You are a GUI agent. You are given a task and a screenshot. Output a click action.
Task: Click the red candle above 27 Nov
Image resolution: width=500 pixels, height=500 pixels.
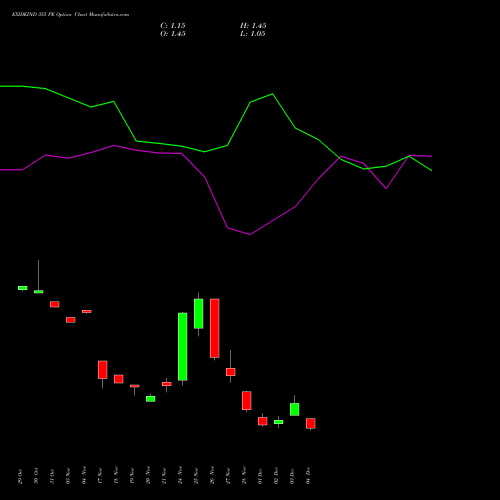[x=231, y=372]
